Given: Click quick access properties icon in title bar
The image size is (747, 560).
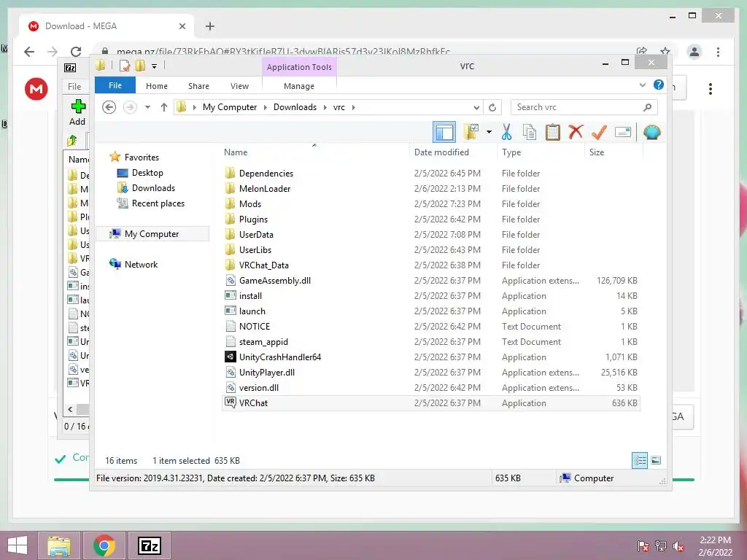Looking at the screenshot, I should click(x=125, y=66).
